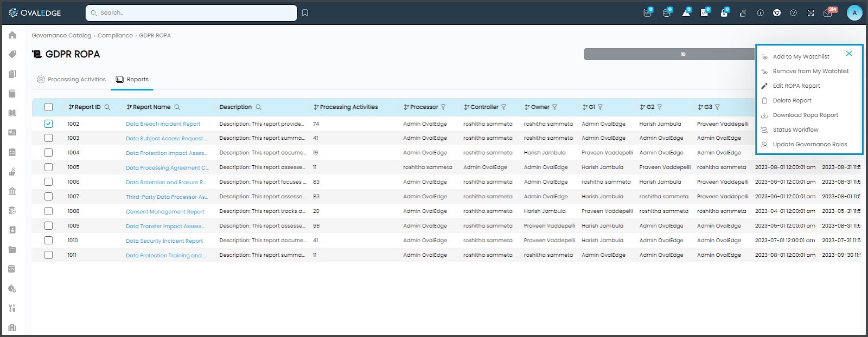
Task: Open the Tags icon in sidebar
Action: coord(12,54)
